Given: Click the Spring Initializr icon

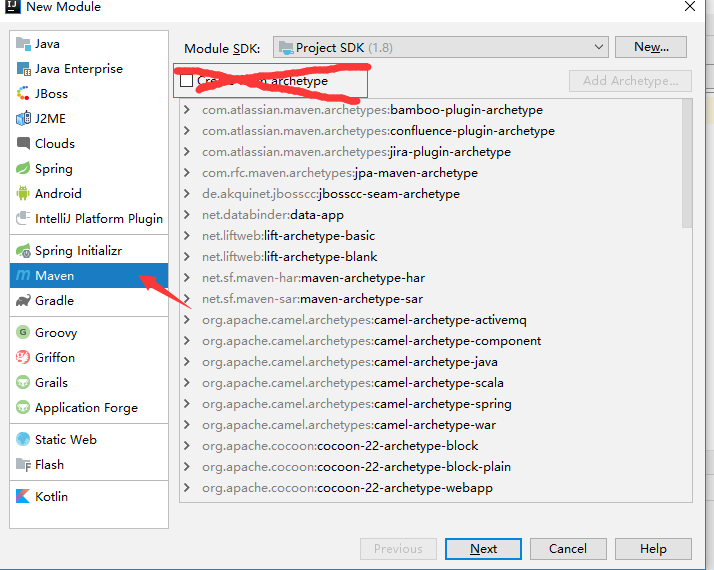Looking at the screenshot, I should pos(23,250).
